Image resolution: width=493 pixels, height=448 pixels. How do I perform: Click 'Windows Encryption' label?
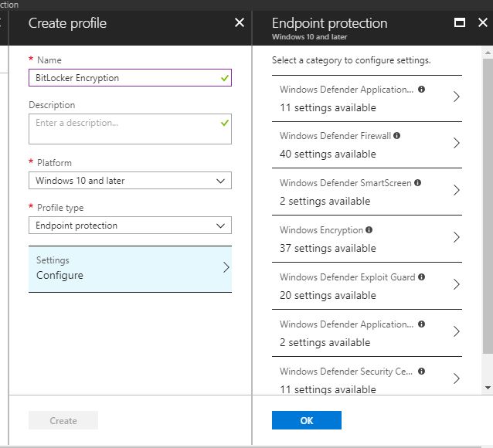pyautogui.click(x=321, y=230)
